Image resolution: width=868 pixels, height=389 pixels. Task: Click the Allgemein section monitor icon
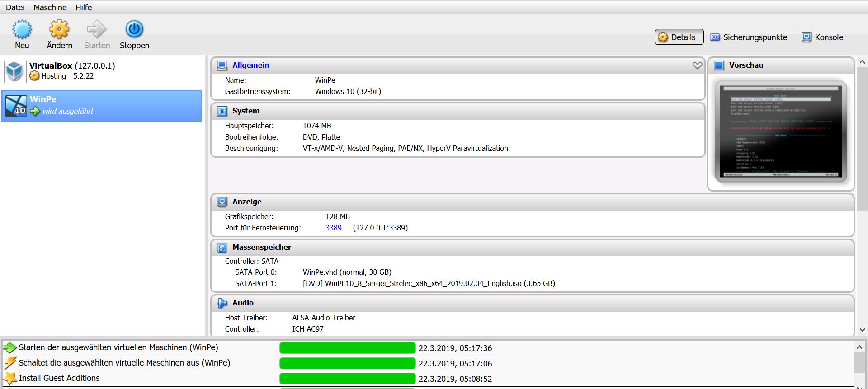[x=222, y=66]
